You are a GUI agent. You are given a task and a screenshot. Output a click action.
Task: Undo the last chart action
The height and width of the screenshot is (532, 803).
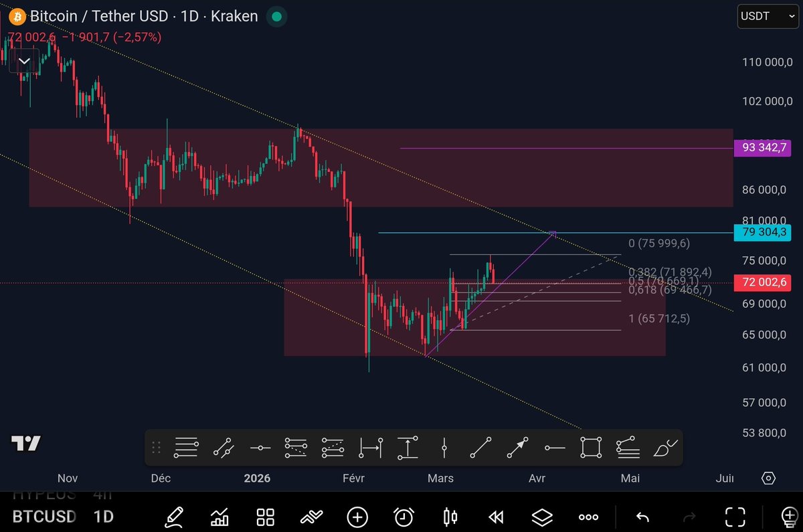(642, 516)
